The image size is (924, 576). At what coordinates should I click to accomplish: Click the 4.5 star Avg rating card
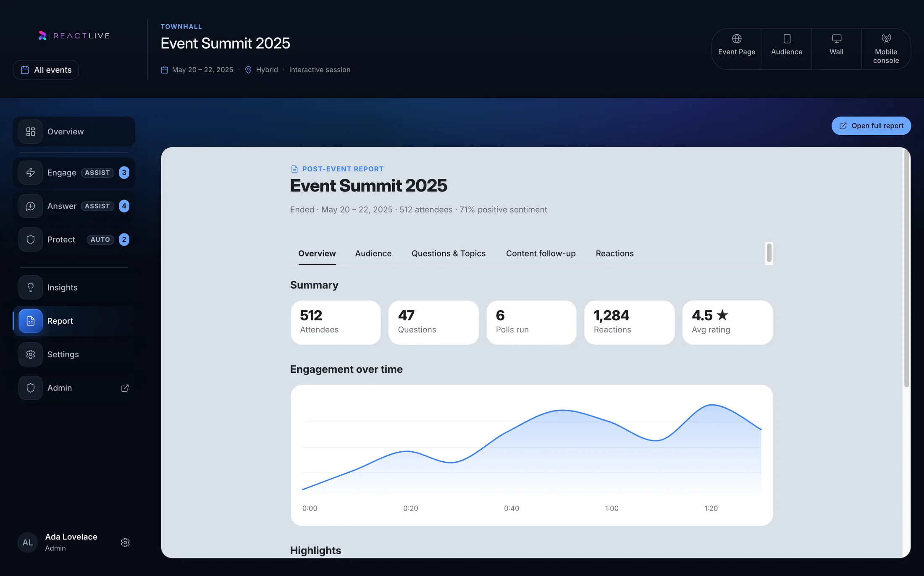pos(727,322)
